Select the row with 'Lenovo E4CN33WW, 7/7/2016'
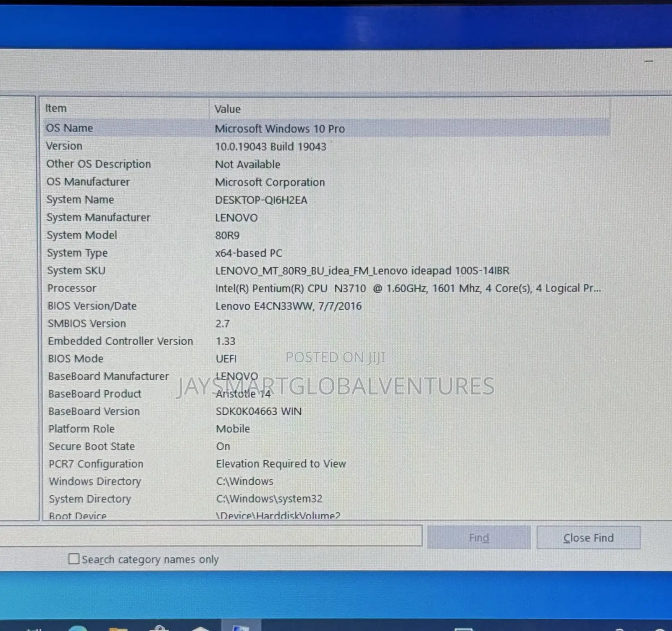The image size is (672, 631). (326, 305)
